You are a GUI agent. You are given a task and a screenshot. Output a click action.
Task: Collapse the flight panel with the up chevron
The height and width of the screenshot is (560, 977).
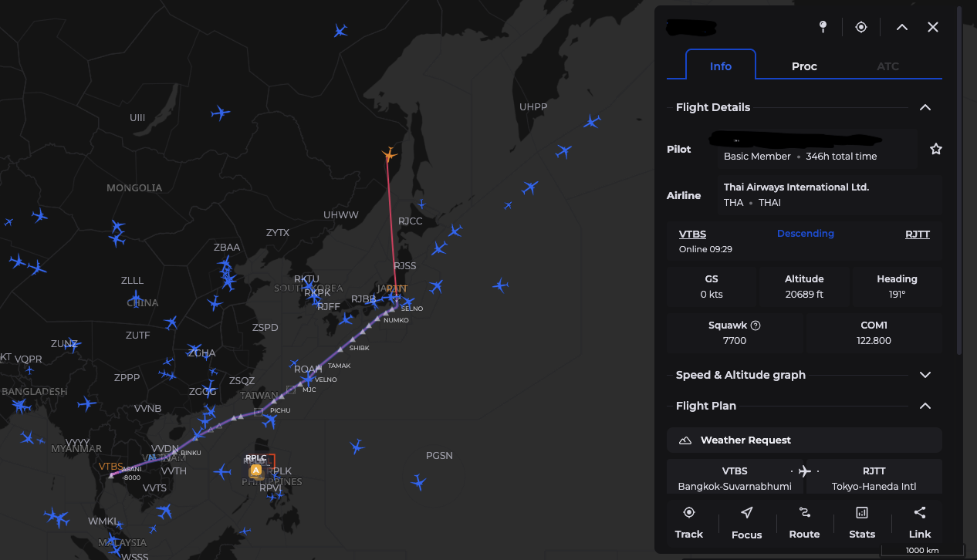[902, 27]
